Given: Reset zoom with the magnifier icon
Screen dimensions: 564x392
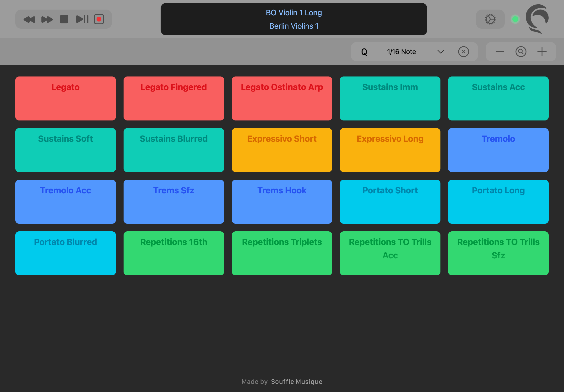Looking at the screenshot, I should (x=521, y=52).
